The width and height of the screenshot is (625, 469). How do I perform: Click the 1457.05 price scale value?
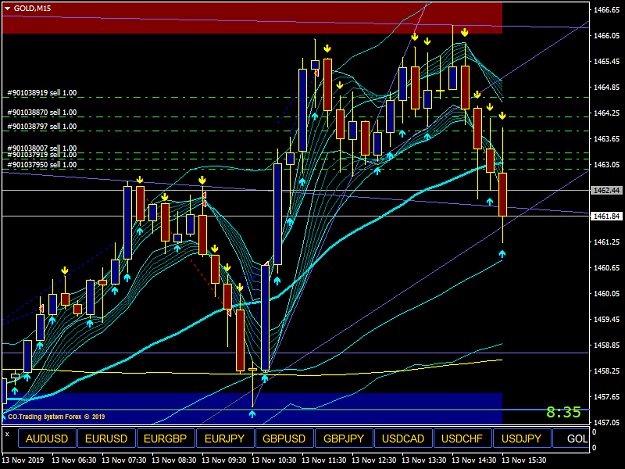click(607, 422)
